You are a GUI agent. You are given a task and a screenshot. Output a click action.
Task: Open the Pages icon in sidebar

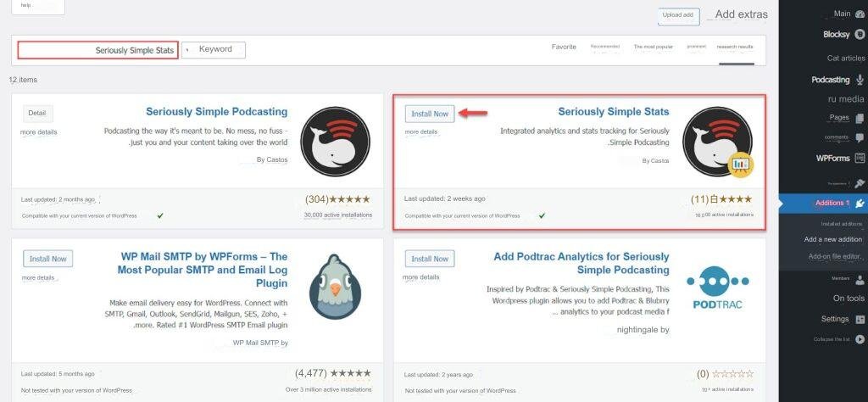tap(860, 118)
